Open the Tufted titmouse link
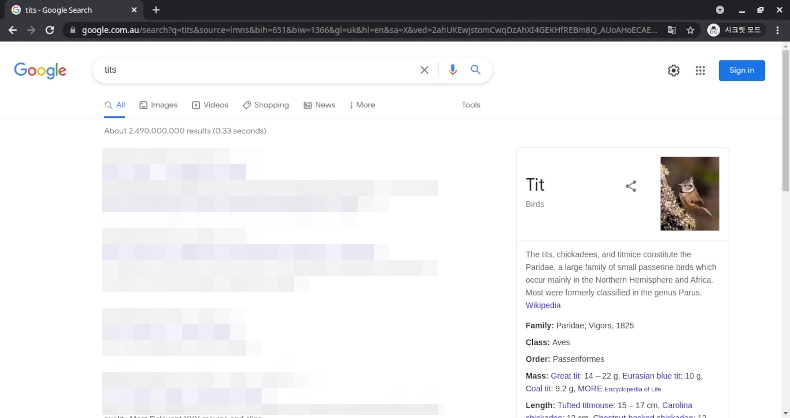Image resolution: width=790 pixels, height=418 pixels. (x=586, y=405)
